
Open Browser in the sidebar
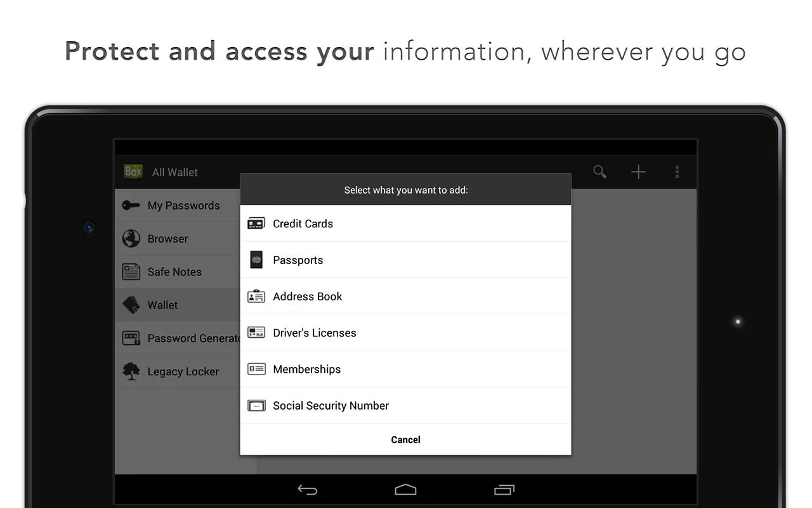point(178,238)
